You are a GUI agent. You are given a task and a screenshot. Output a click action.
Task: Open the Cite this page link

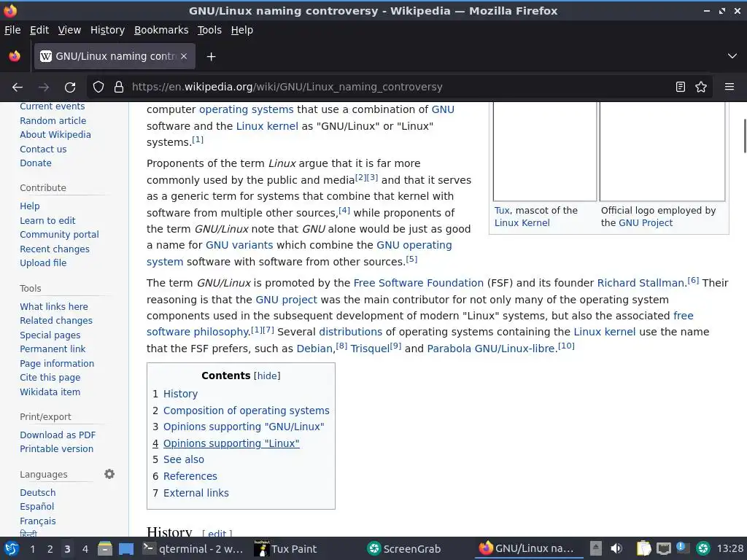coord(50,378)
